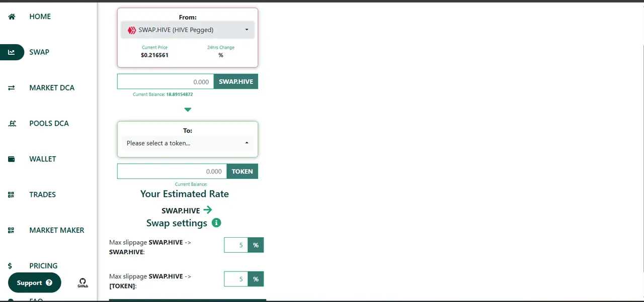Click the green arrow beside SWAP.HIVE rate
644x302 pixels.
[x=208, y=210]
